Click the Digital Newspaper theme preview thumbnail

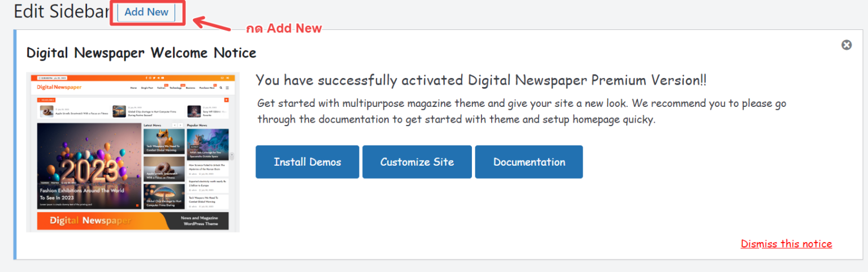click(x=133, y=152)
